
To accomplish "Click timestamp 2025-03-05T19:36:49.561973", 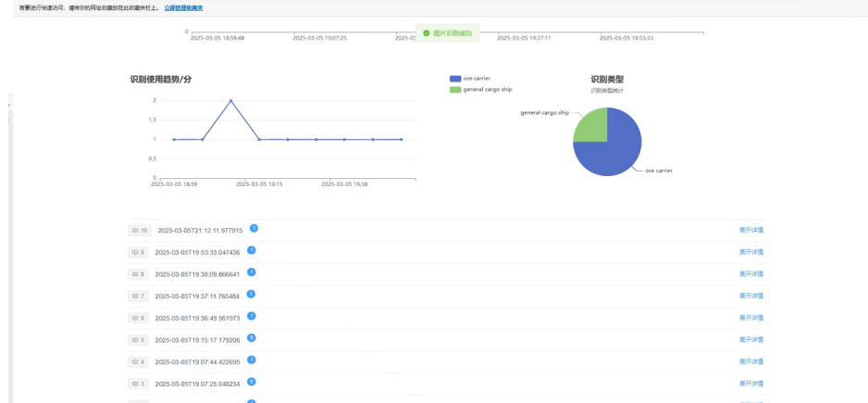I will click(x=198, y=318).
